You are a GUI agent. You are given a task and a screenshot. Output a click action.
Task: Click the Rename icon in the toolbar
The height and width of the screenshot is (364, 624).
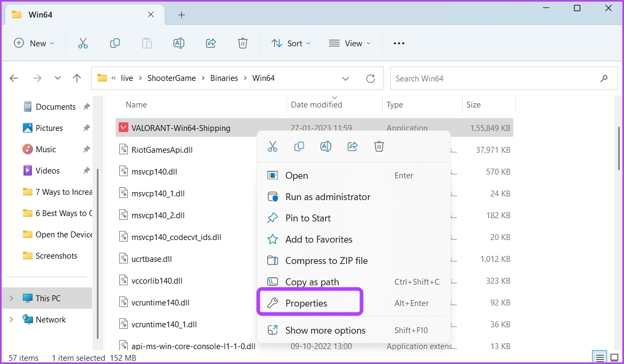coord(179,43)
